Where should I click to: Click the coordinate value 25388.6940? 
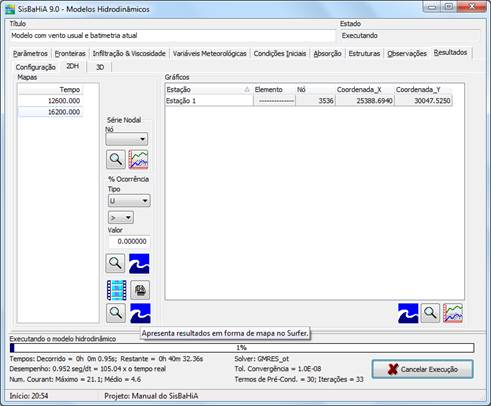pyautogui.click(x=365, y=101)
